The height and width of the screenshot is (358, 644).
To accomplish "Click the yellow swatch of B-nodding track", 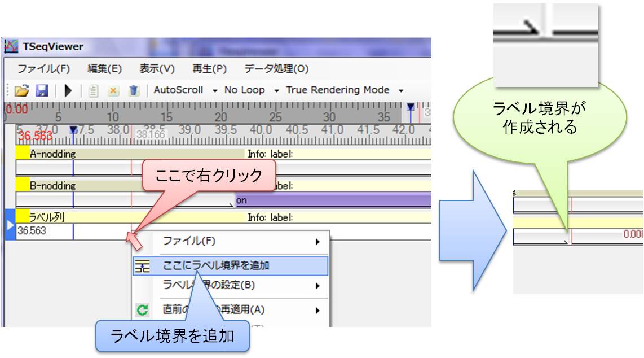I will tap(22, 185).
